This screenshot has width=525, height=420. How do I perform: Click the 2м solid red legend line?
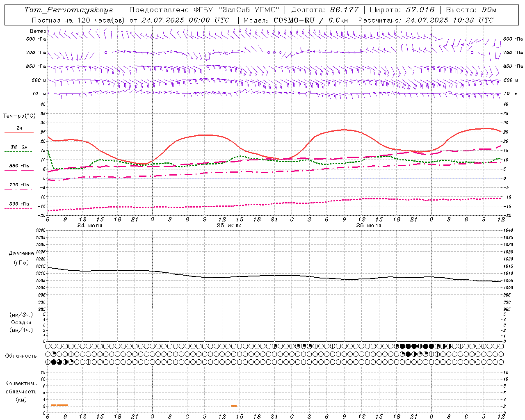coord(19,133)
